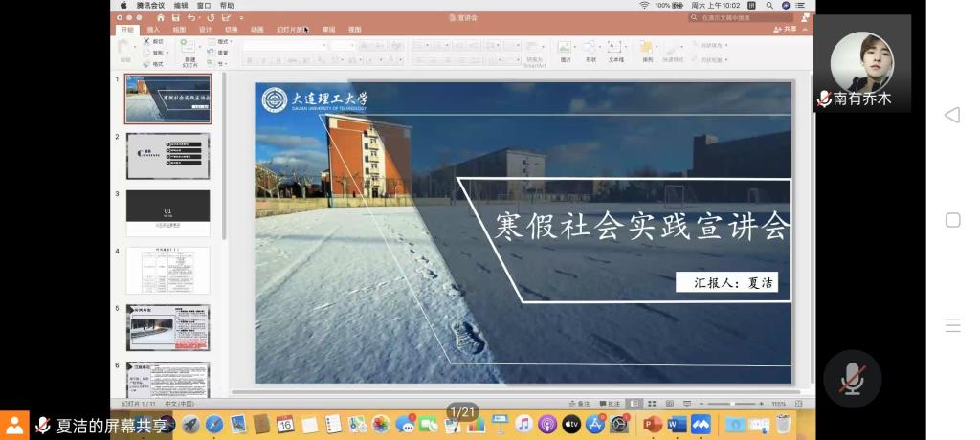
Task: Click the 批注 comments button
Action: coord(611,404)
